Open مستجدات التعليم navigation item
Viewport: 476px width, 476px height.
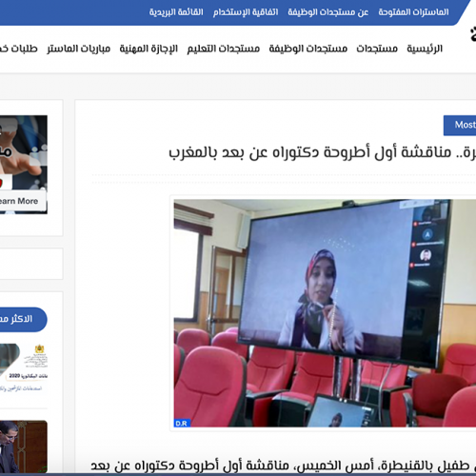pyautogui.click(x=224, y=49)
